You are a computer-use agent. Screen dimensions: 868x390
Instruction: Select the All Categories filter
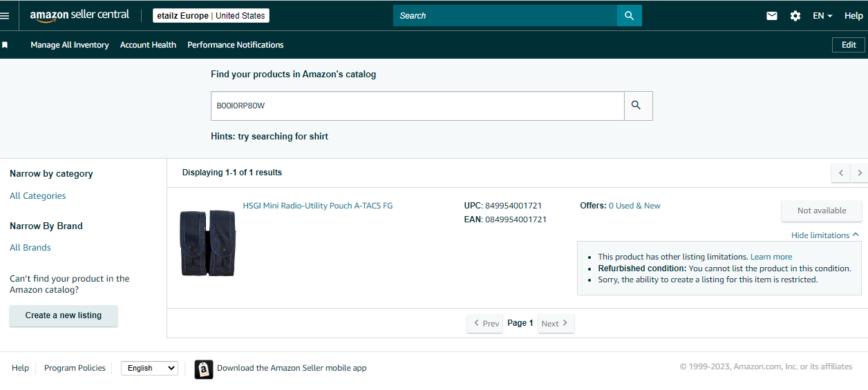coord(38,196)
